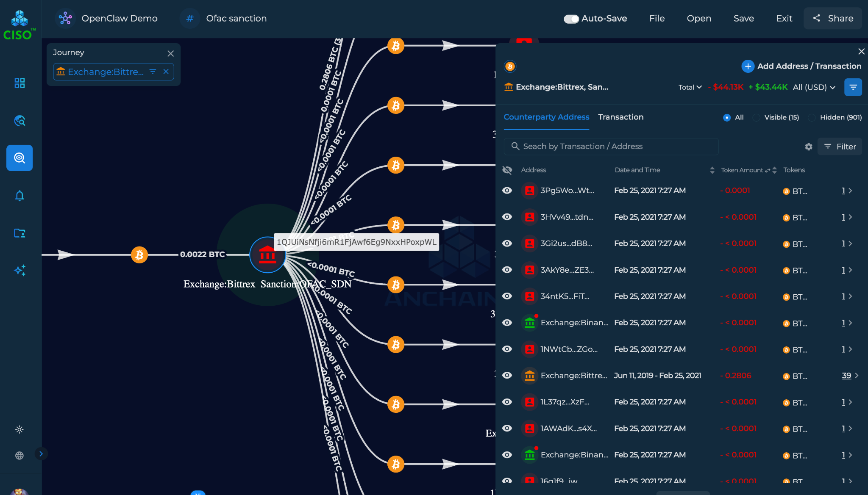Click the Share button
This screenshot has height=495, width=868.
[x=832, y=19]
